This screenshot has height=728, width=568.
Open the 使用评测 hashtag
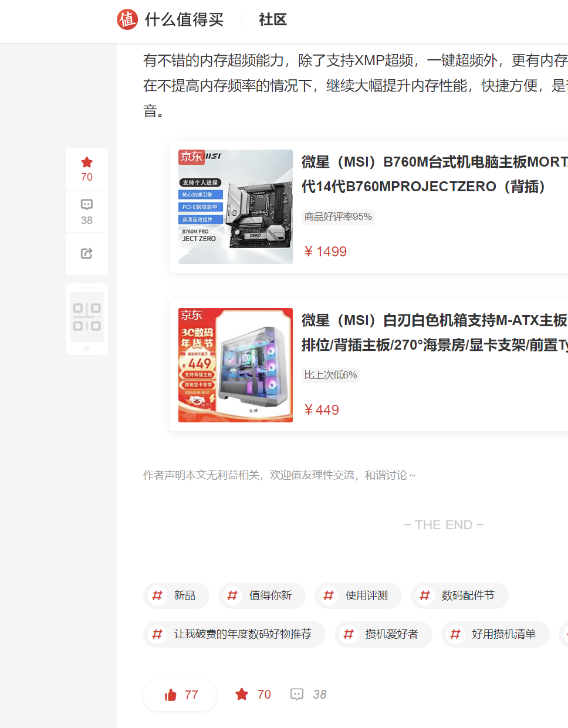point(358,595)
